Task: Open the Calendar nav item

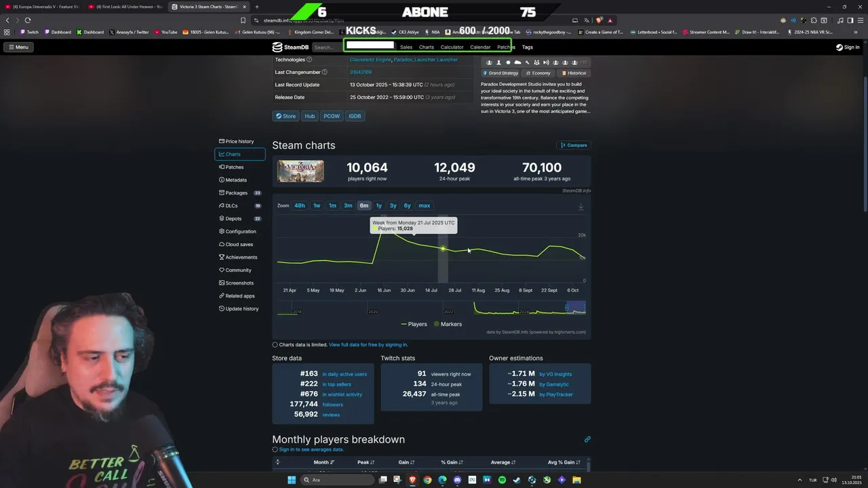Action: 480,47
